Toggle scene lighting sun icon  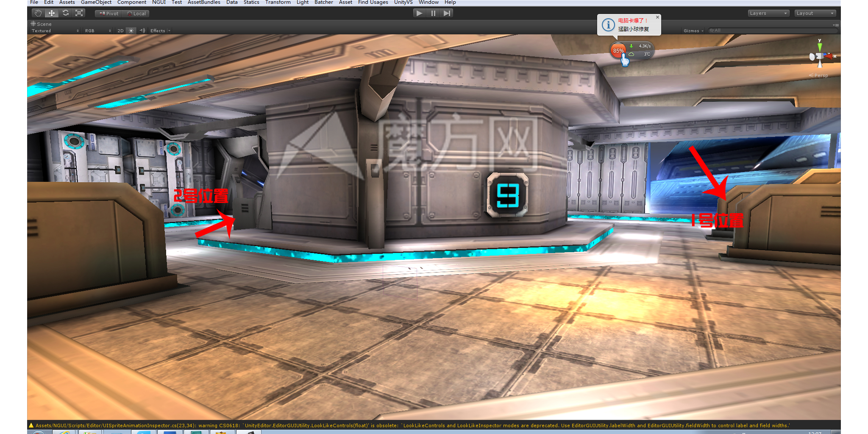pos(131,31)
